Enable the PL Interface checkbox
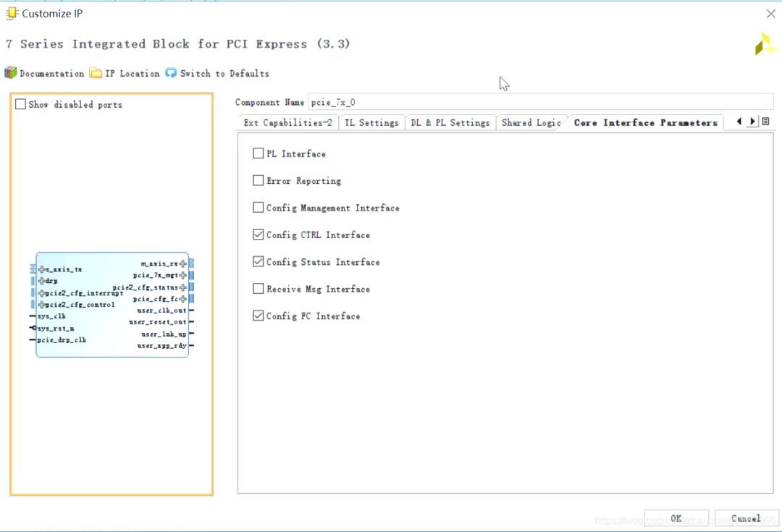782x532 pixels. (258, 153)
